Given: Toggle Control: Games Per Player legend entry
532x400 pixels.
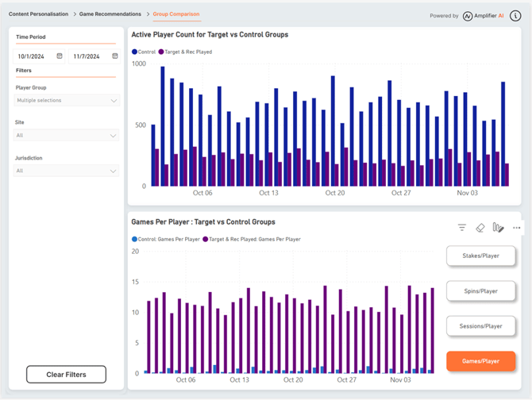Looking at the screenshot, I should 166,239.
